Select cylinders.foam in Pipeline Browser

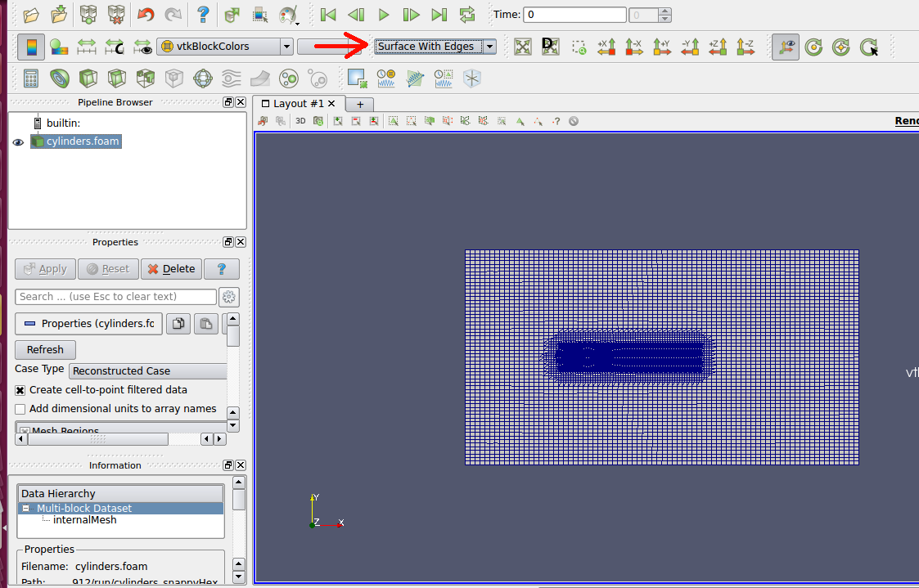[x=76, y=141]
